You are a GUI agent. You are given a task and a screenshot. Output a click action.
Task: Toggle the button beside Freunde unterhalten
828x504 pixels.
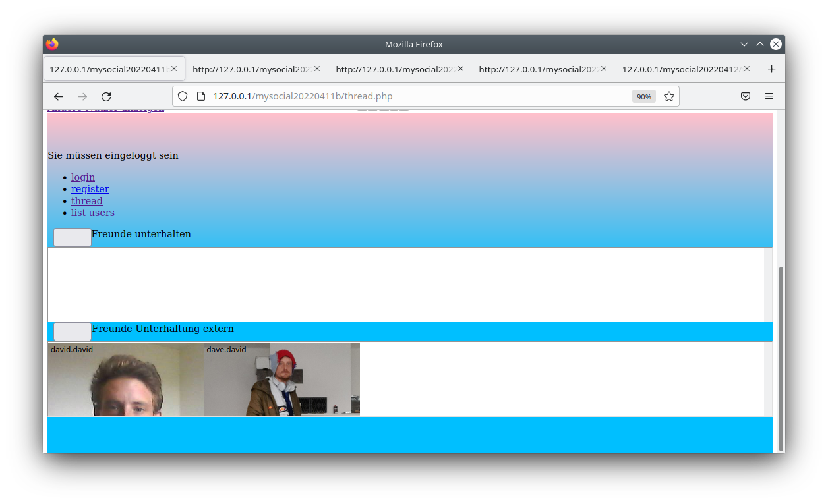[72, 237]
